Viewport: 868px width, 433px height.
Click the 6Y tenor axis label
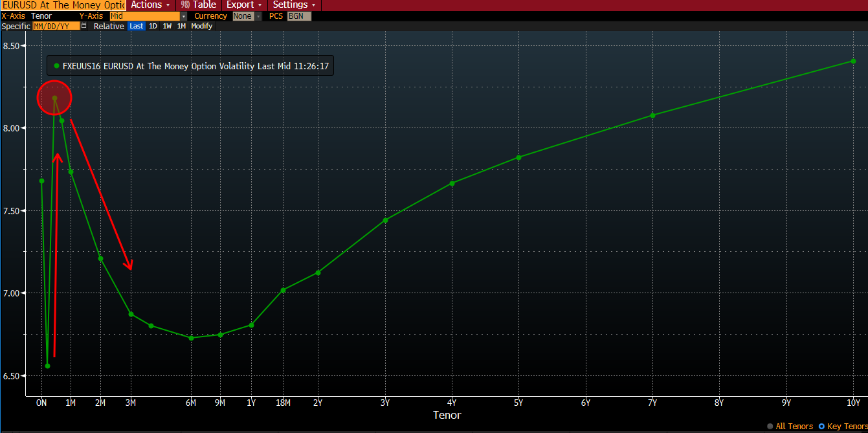pos(586,403)
